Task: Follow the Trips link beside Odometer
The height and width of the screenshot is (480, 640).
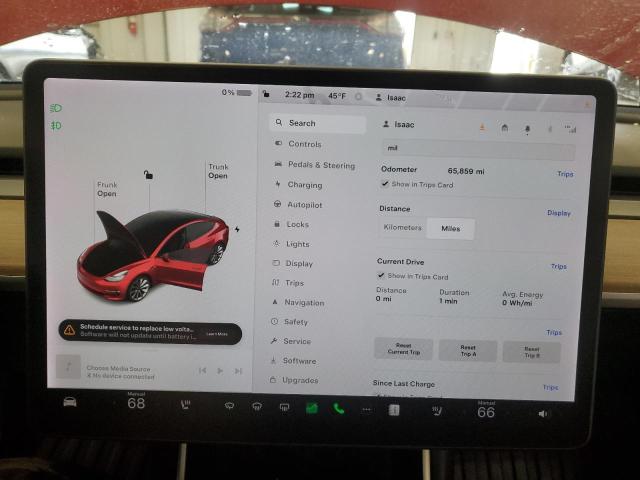Action: (565, 173)
